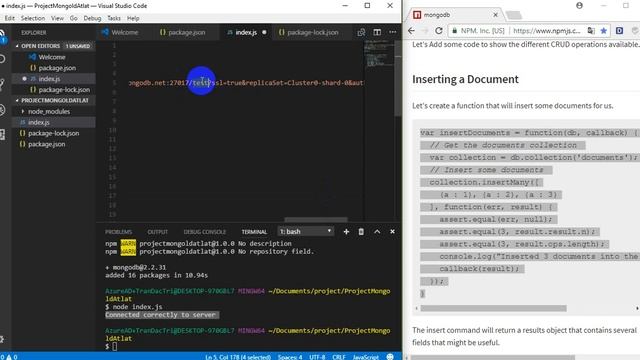Open Source Control in the activity bar
640x360 pixels.
tap(2, 84)
